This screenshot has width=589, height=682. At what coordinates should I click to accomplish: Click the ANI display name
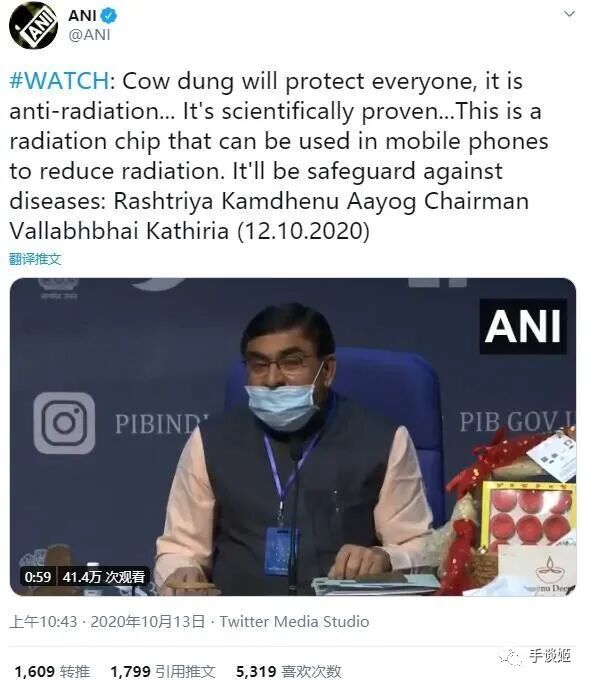[82, 16]
